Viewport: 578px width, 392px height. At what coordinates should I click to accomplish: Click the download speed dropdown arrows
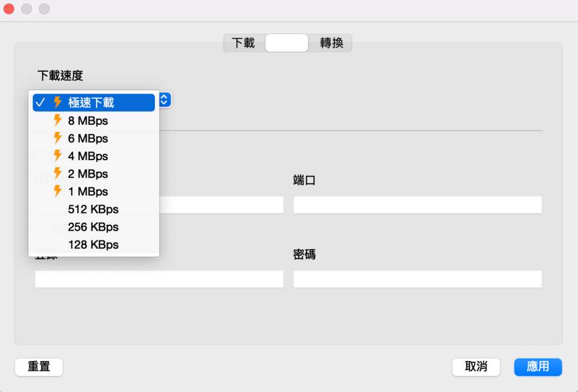click(x=164, y=100)
